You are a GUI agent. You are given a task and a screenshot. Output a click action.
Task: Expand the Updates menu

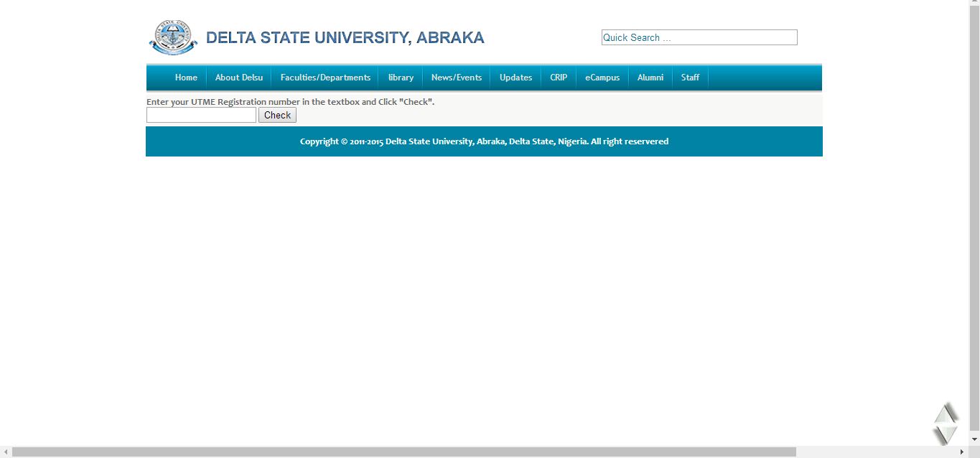point(515,78)
